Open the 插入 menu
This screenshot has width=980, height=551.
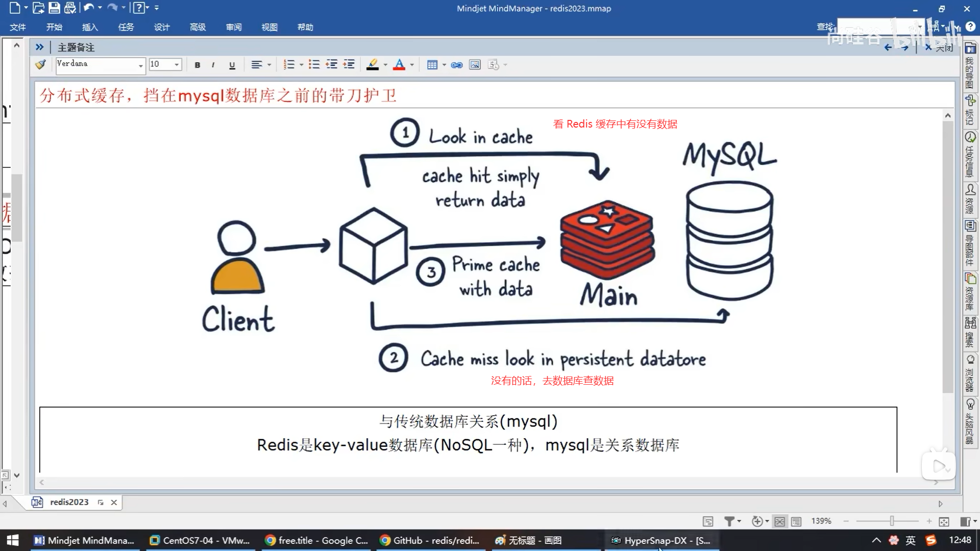click(x=90, y=27)
